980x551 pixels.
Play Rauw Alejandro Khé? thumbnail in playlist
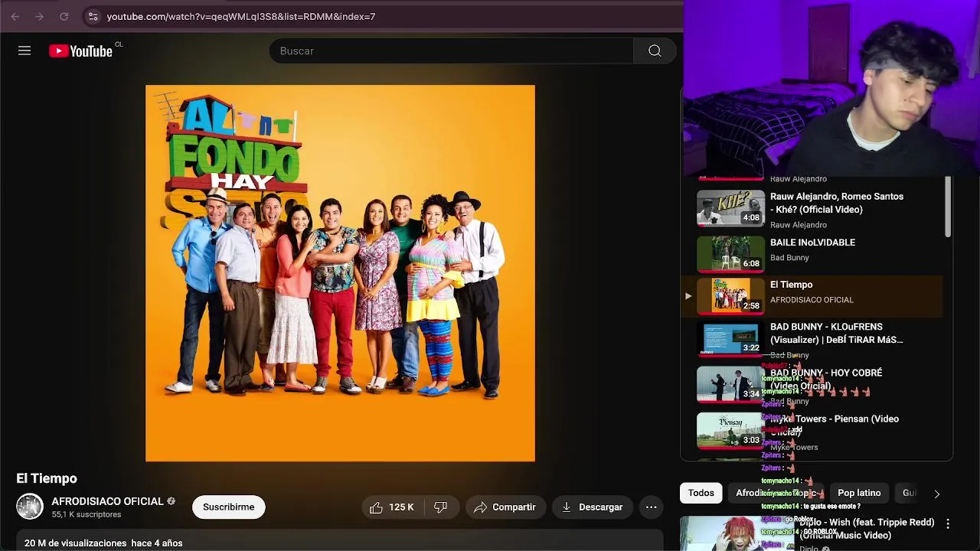730,208
